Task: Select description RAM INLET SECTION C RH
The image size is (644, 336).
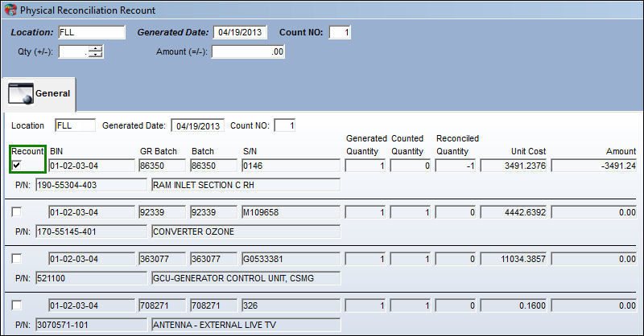Action: pyautogui.click(x=246, y=185)
